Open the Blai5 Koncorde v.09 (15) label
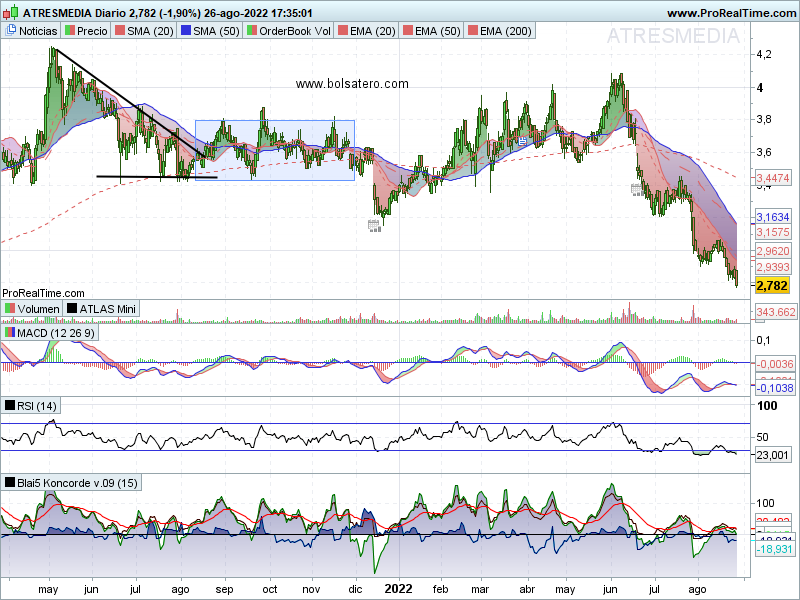800x600 pixels. 71,483
